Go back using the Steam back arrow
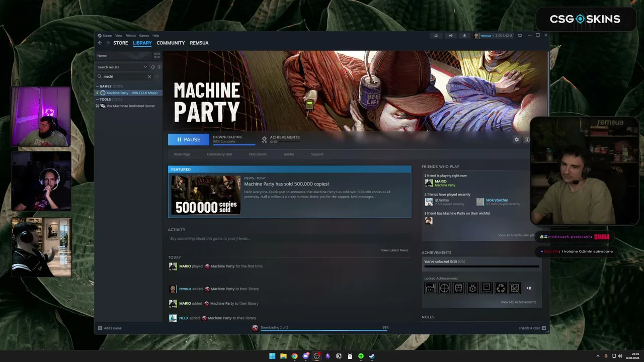The height and width of the screenshot is (362, 644). tap(100, 43)
